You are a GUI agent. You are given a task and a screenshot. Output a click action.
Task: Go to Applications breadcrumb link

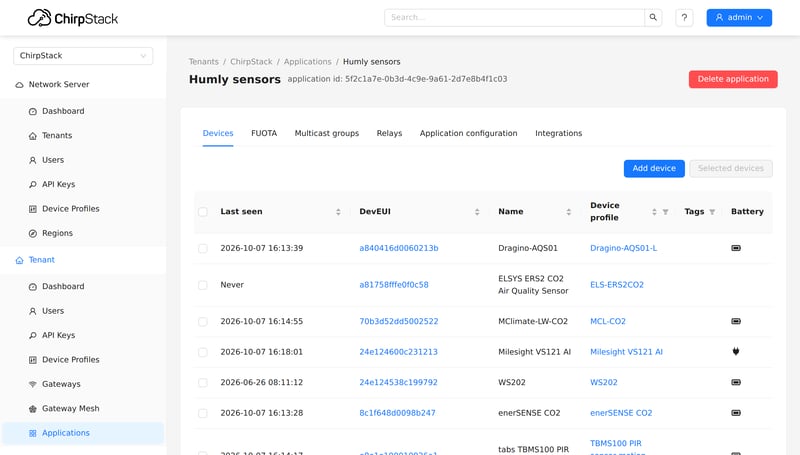(x=308, y=62)
